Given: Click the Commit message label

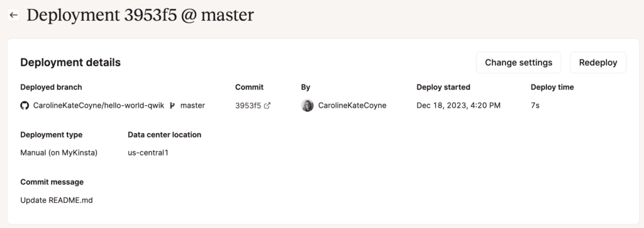Looking at the screenshot, I should (52, 182).
